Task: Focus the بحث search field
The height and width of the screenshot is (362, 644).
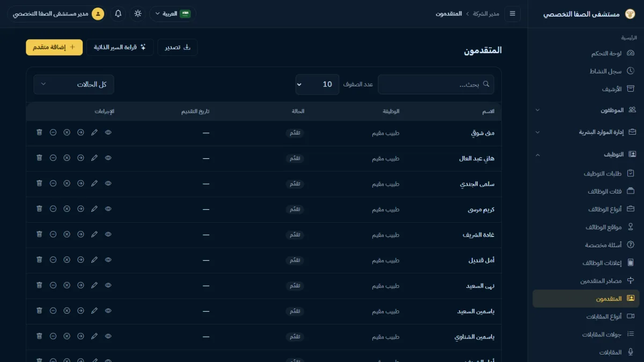Action: [436, 84]
